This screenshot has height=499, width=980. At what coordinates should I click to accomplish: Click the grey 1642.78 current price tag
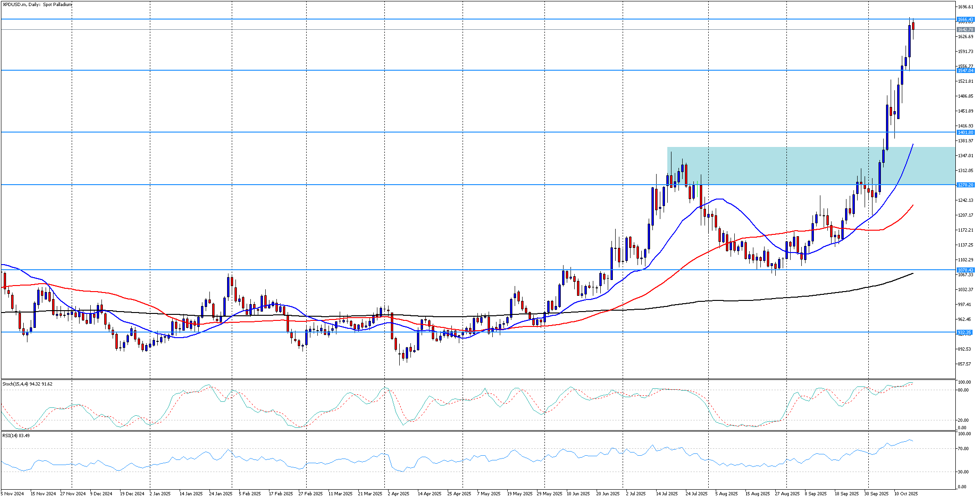[965, 30]
